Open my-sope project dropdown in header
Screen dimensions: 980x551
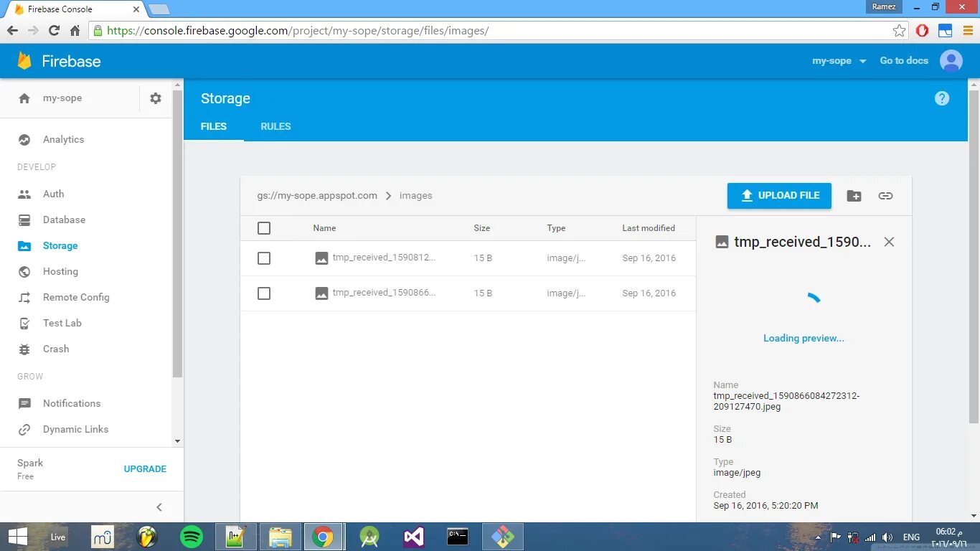(x=839, y=61)
